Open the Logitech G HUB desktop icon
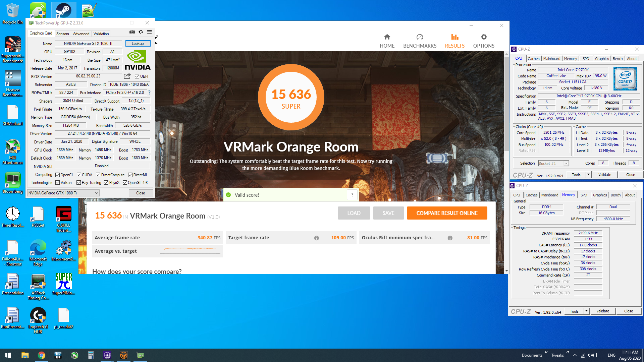This screenshot has width=644, height=362. tap(38, 320)
